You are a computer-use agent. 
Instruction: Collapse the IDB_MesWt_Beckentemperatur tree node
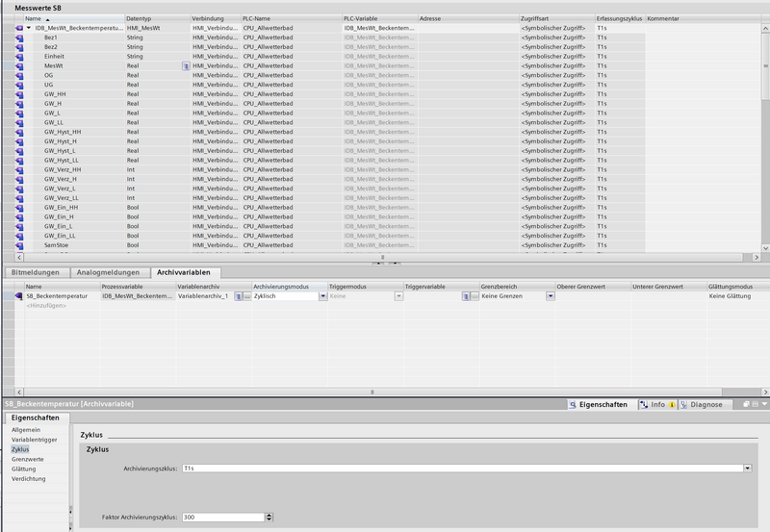click(30, 28)
